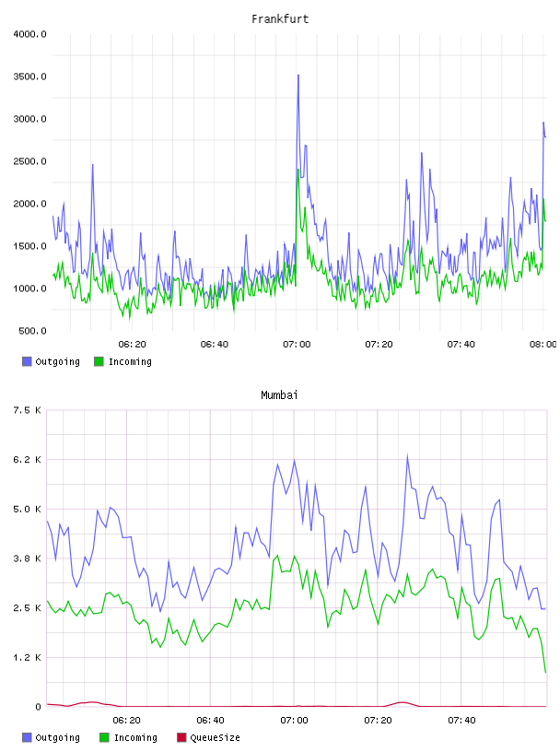Click the 1000.0 y-axis label in Frankfurt chart
560x752 pixels.
pyautogui.click(x=29, y=288)
